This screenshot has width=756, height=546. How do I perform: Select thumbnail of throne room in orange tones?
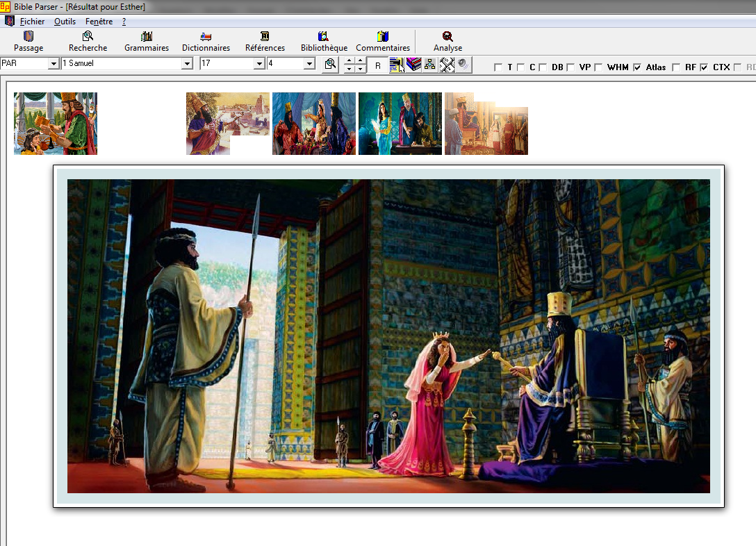click(486, 124)
